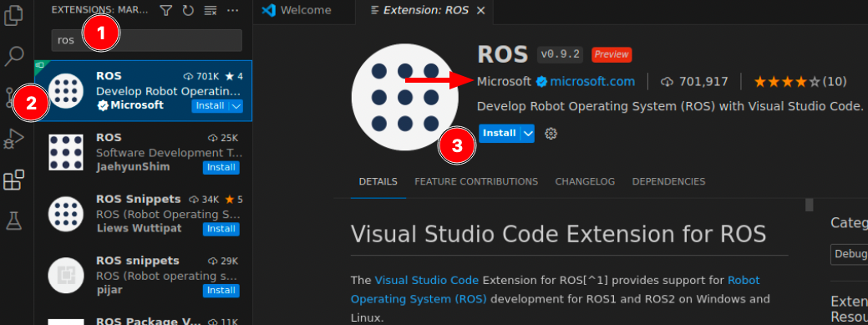Click the ROS extension settings gear
The width and height of the screenshot is (868, 325).
(551, 134)
